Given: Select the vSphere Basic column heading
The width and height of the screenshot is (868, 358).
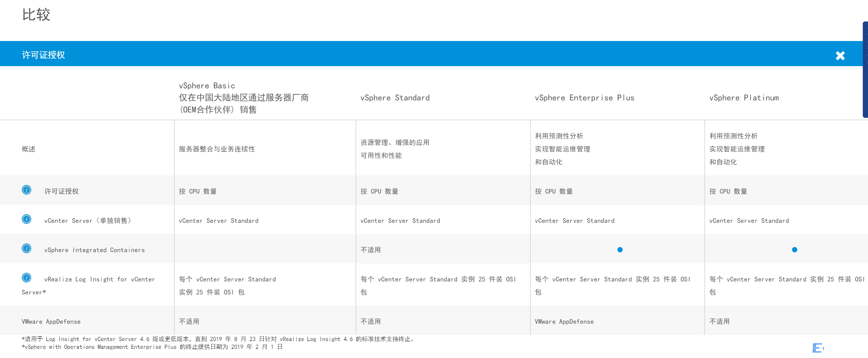Looking at the screenshot, I should pyautogui.click(x=244, y=98).
